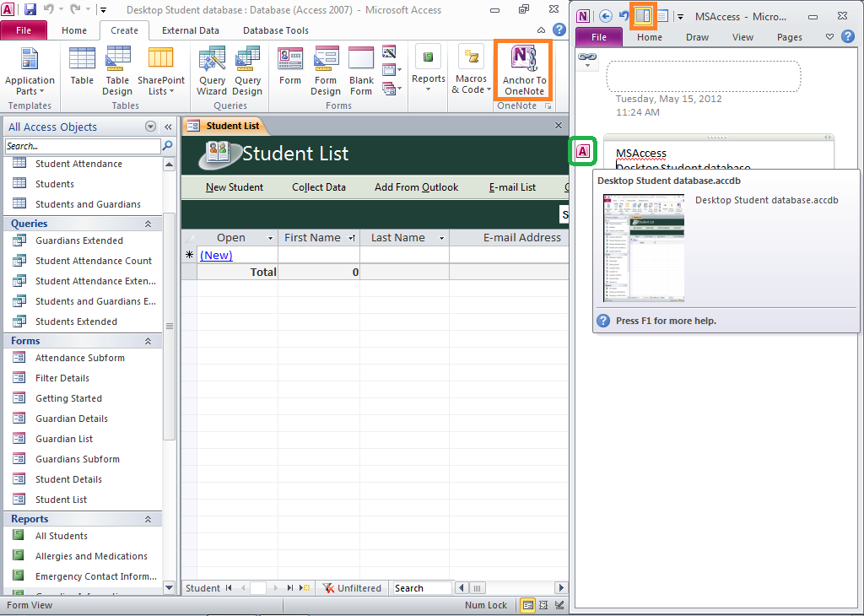Collapse the Queries group
This screenshot has height=616, width=864.
[x=148, y=224]
